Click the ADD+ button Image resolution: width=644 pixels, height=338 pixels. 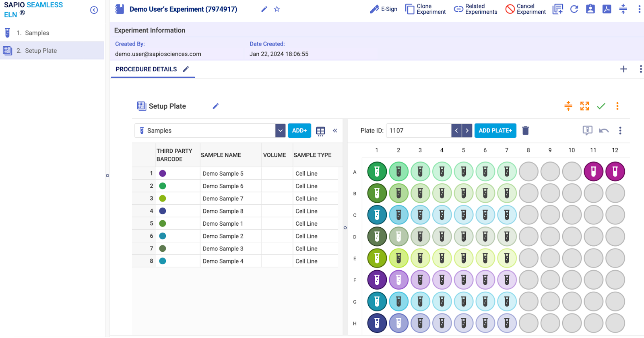[299, 131]
